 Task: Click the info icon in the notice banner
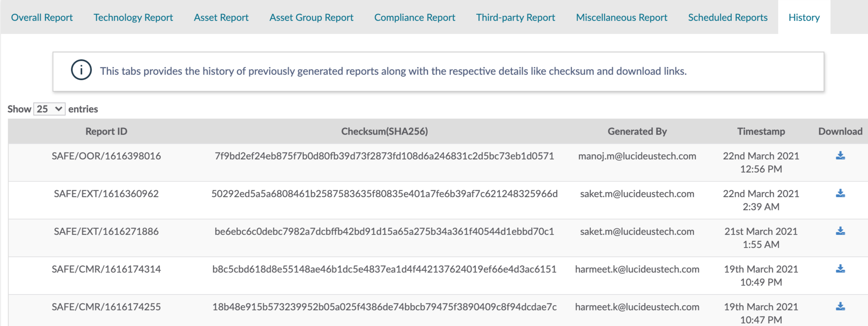81,70
